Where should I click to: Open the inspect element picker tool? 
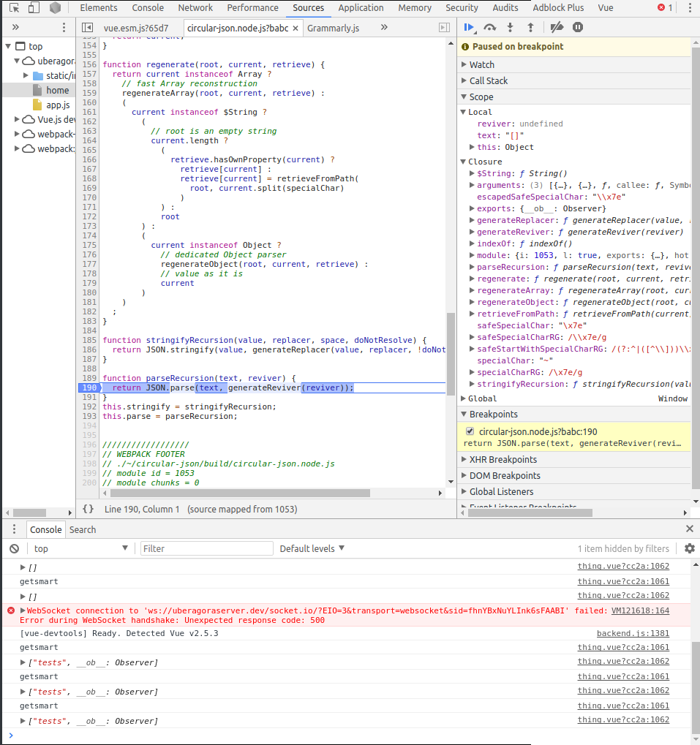14,8
